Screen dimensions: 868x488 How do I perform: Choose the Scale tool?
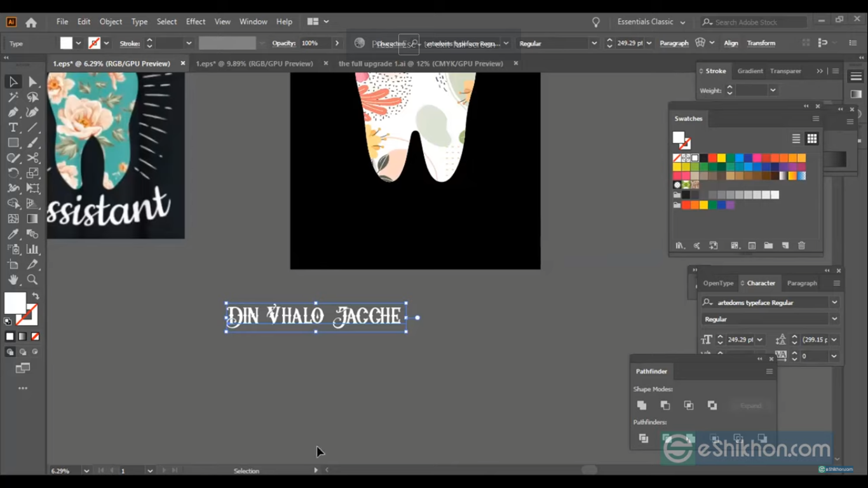point(33,173)
